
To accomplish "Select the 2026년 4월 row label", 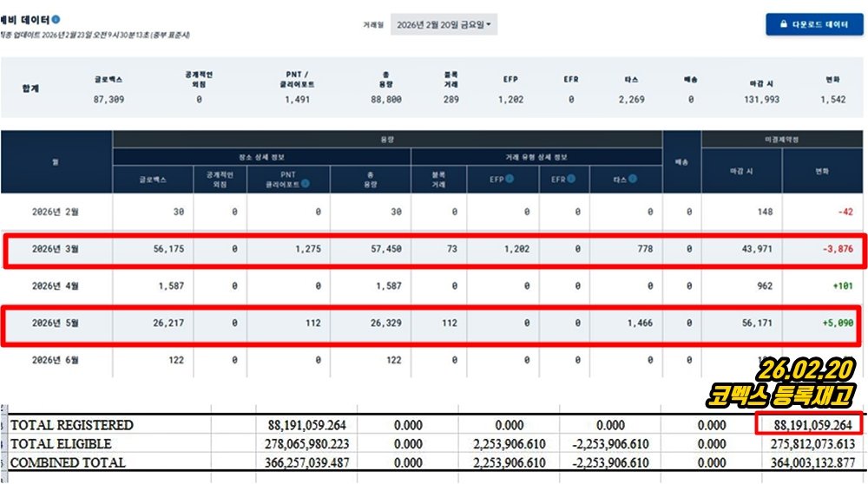I will [x=57, y=285].
